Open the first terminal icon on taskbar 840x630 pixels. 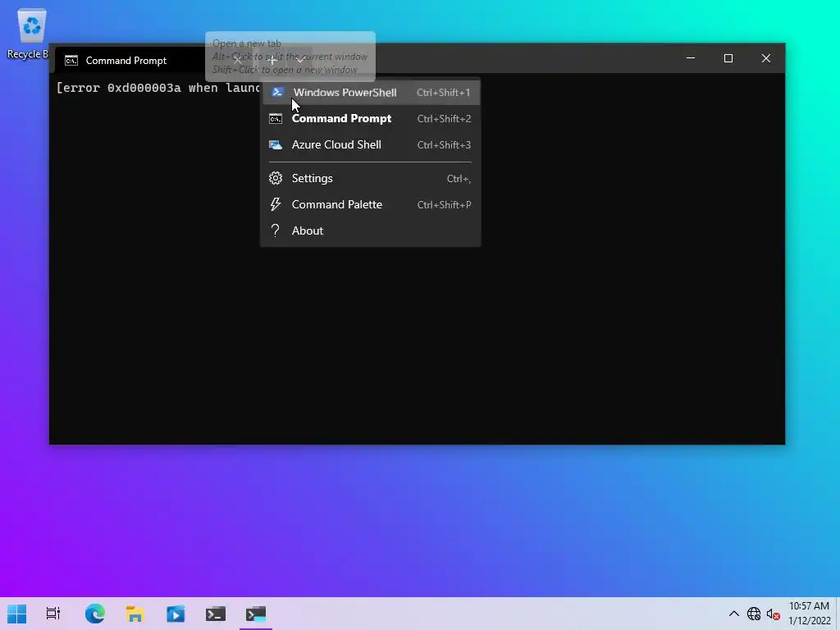216,614
